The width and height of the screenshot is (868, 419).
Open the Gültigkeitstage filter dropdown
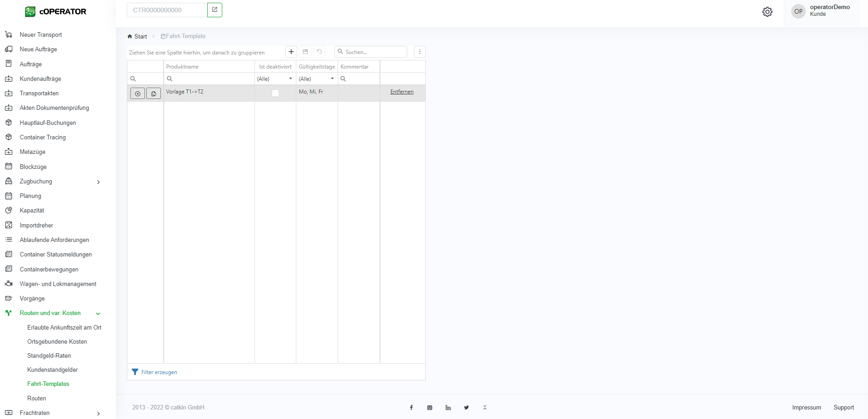[332, 79]
